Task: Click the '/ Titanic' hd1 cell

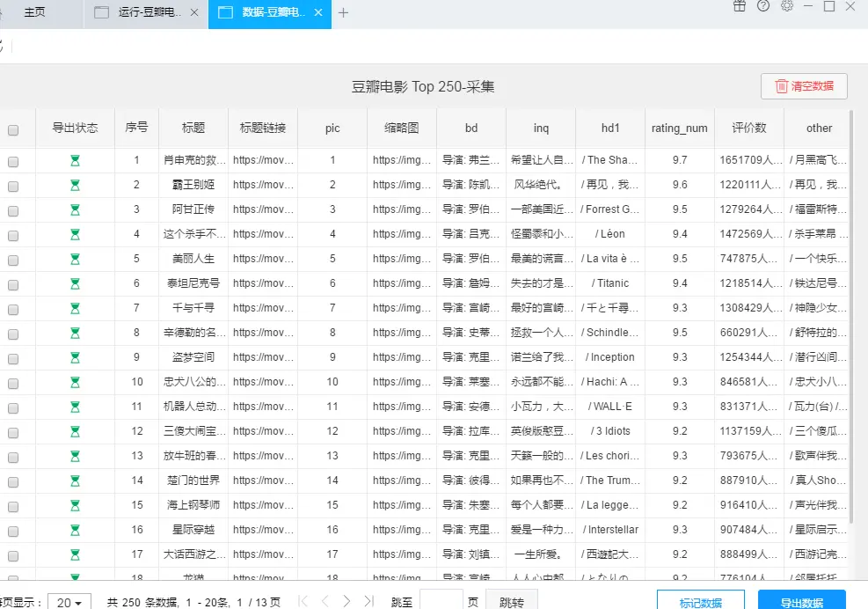Action: tap(610, 283)
